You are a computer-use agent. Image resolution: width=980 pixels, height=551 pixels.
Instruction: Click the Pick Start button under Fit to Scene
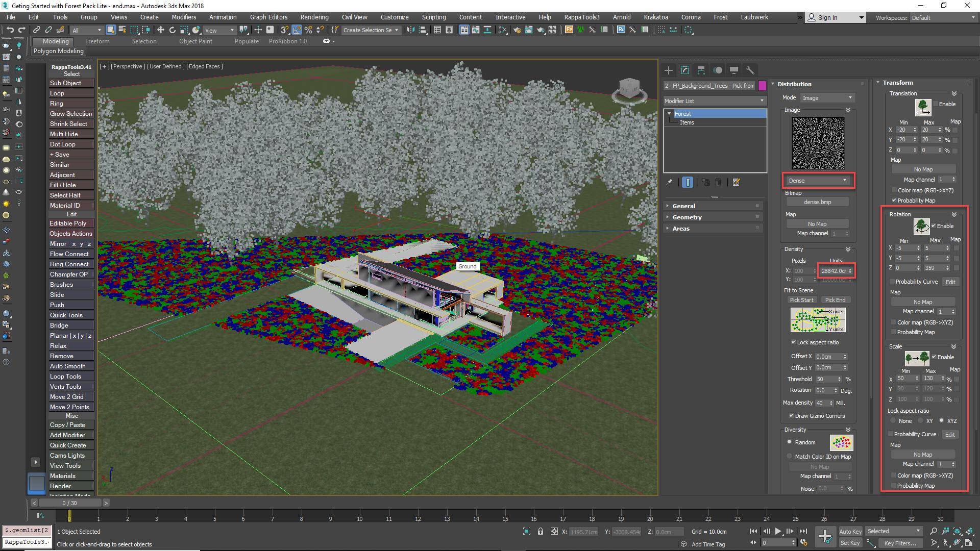click(801, 300)
